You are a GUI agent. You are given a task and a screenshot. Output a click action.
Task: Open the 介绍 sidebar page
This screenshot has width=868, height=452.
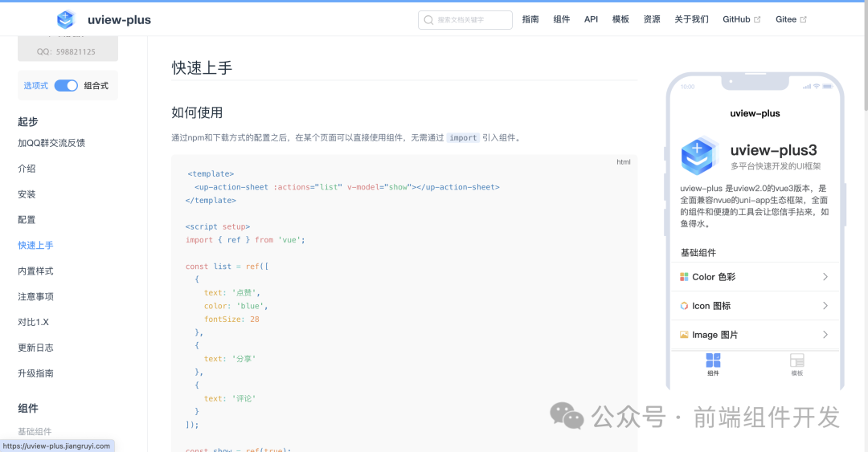click(27, 169)
